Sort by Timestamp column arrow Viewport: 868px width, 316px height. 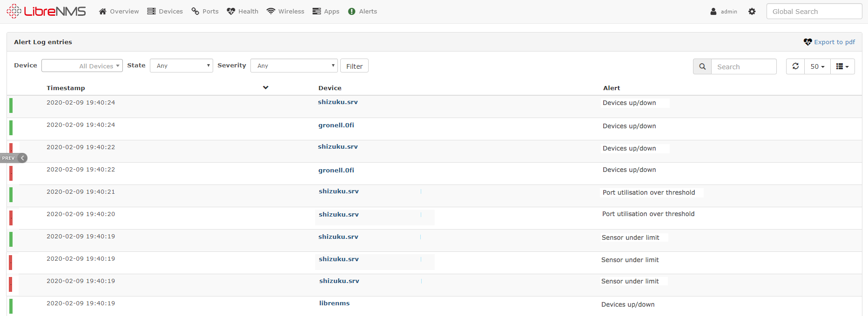click(x=265, y=88)
